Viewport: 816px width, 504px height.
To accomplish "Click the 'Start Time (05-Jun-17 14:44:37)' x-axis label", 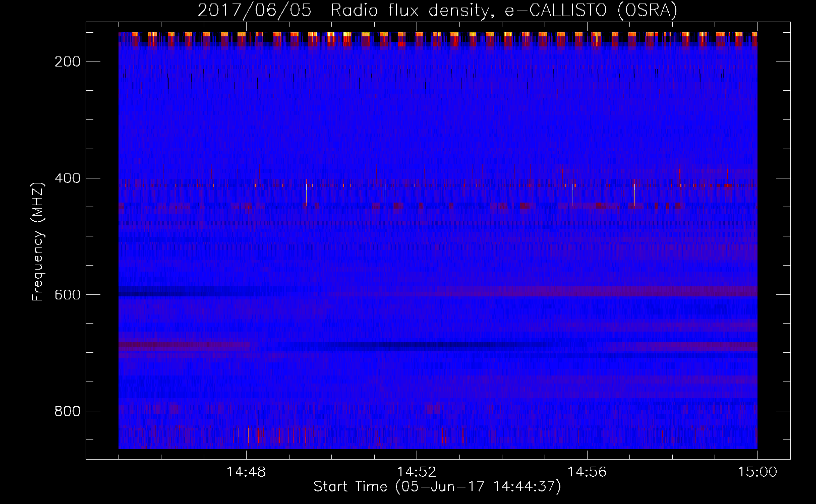I will pos(437,487).
